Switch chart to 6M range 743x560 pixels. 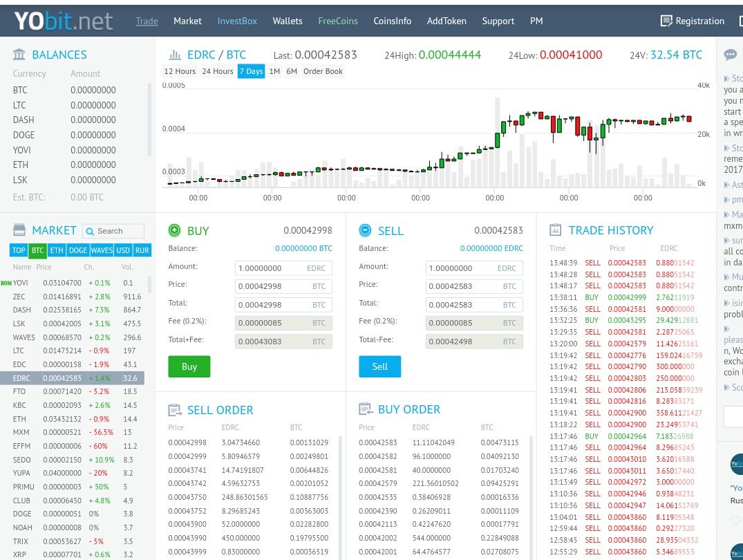(292, 71)
